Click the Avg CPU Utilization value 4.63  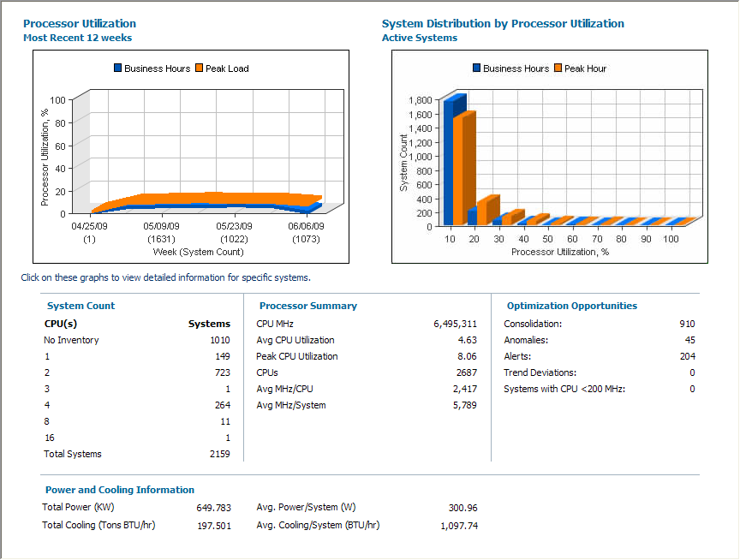point(468,340)
